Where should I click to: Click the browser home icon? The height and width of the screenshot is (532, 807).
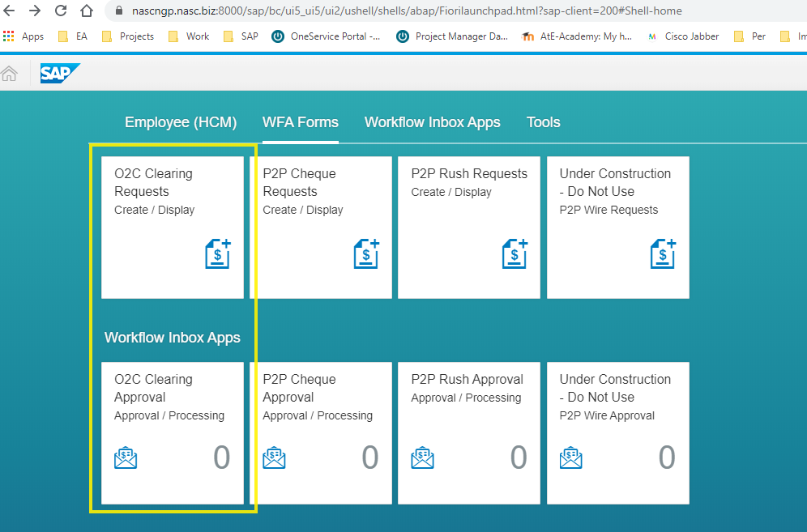pyautogui.click(x=87, y=11)
